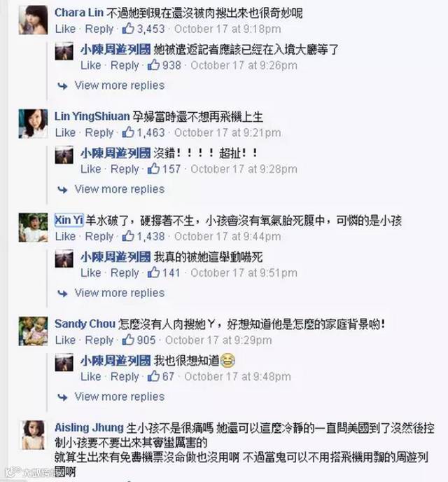Click thumbs-up icon showing 905 likes
Screen dimensions: 448x482
click(x=128, y=339)
